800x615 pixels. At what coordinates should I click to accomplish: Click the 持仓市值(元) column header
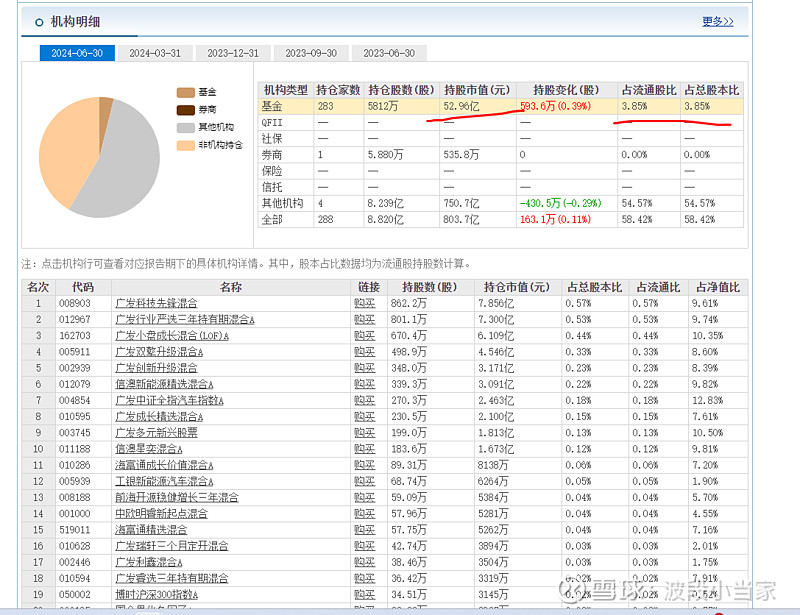[517, 287]
